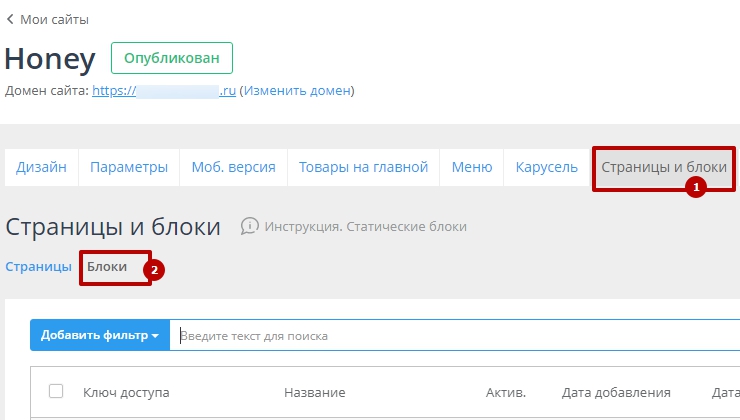Focus the search text input field

point(450,336)
